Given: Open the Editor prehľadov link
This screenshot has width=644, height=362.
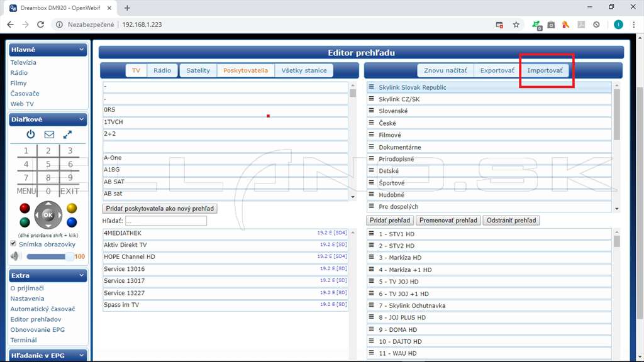Looking at the screenshot, I should click(x=36, y=319).
